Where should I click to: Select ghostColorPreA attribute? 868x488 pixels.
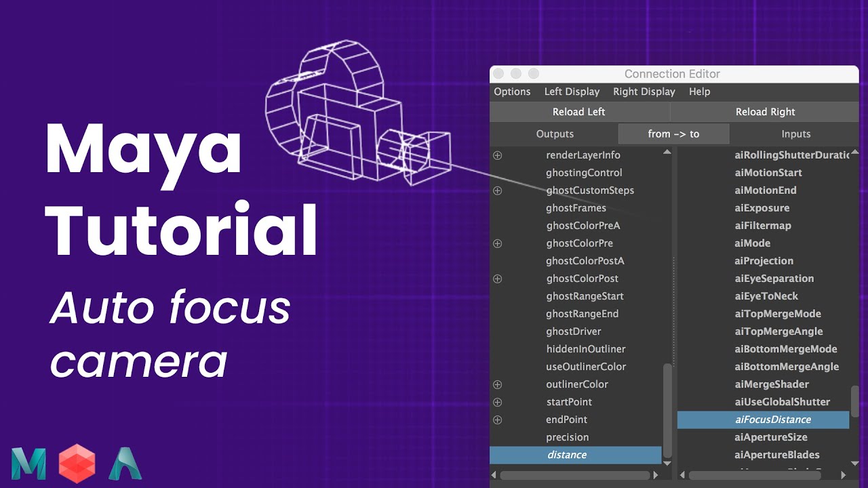point(583,226)
